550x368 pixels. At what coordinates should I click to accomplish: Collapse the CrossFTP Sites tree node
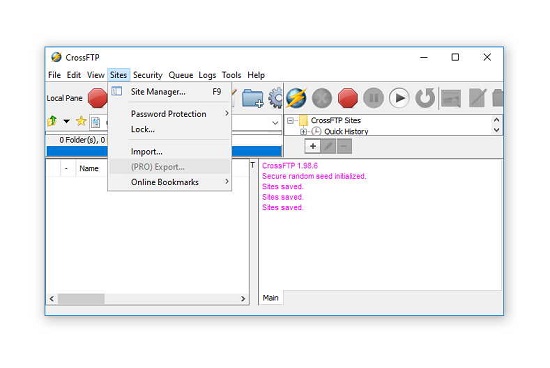pos(290,120)
